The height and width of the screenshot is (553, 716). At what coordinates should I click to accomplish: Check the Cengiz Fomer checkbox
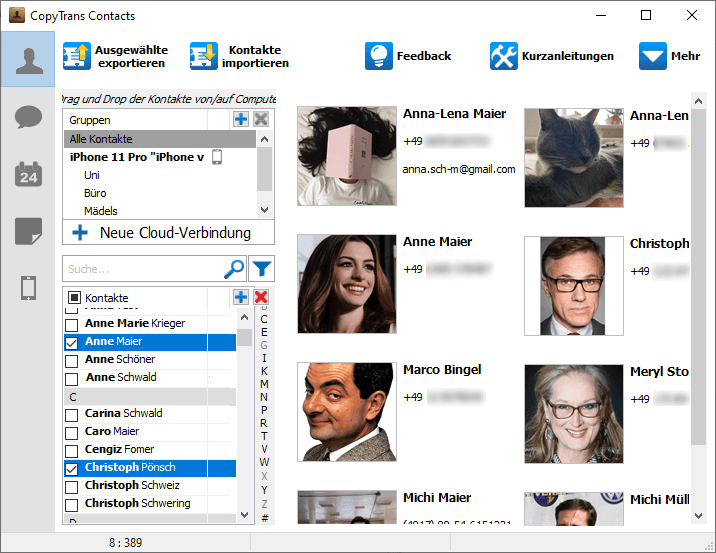coord(71,451)
